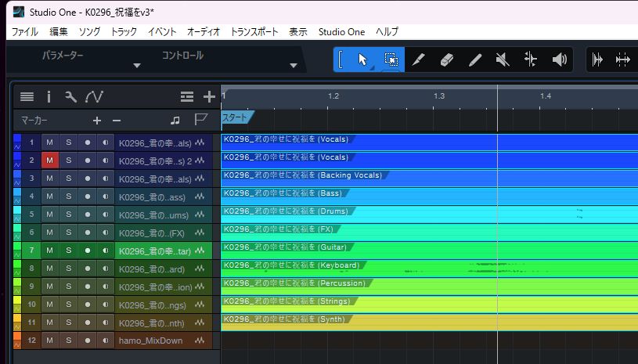This screenshot has height=364, width=638.
Task: Open the ソング menu
Action: [89, 32]
